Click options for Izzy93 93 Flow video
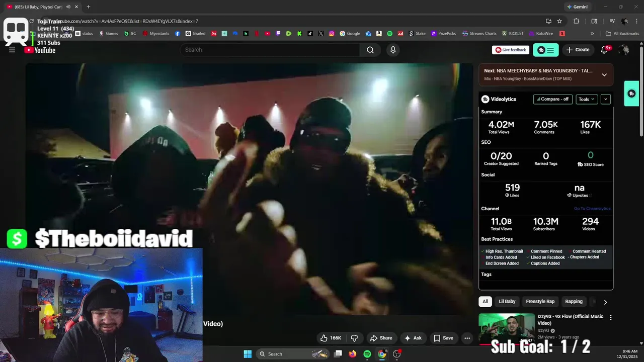 (x=611, y=317)
